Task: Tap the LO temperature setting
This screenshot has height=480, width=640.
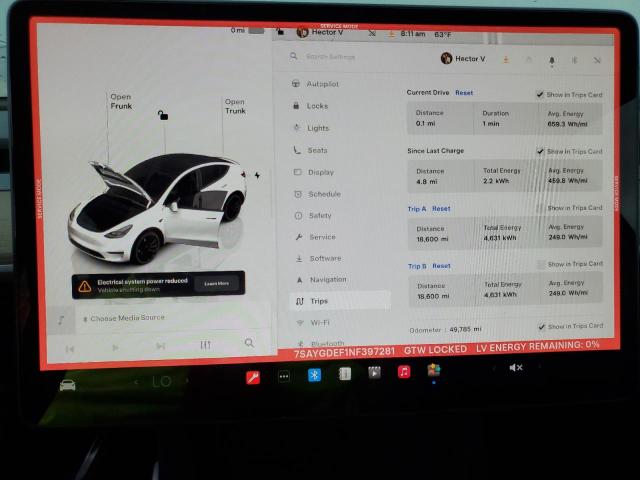Action: tap(162, 382)
